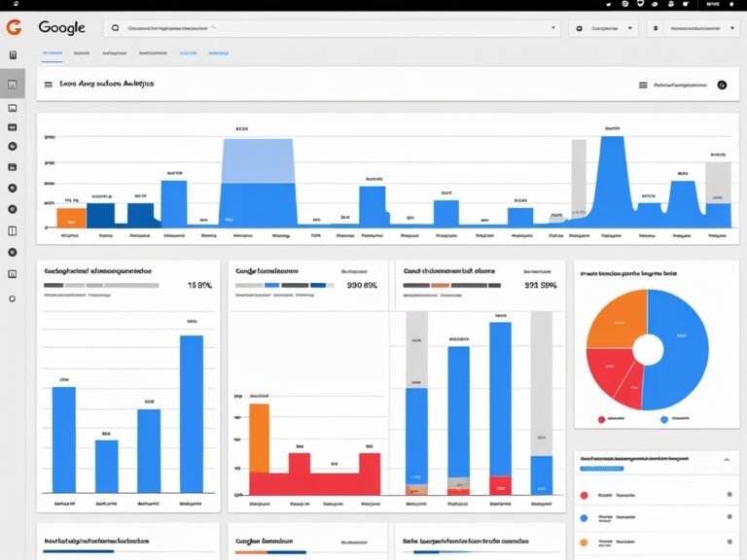Click the search magnifier icon in search bar
The height and width of the screenshot is (560, 747).
coord(117,29)
